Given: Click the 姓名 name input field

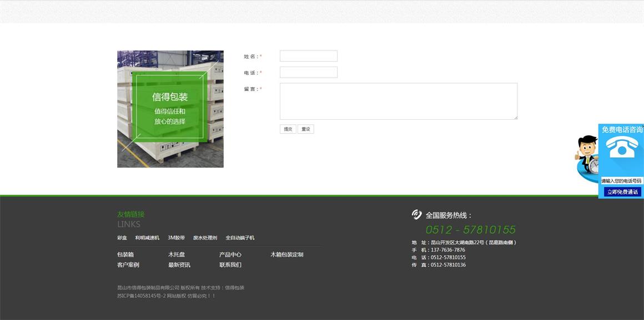Looking at the screenshot, I should [x=309, y=55].
